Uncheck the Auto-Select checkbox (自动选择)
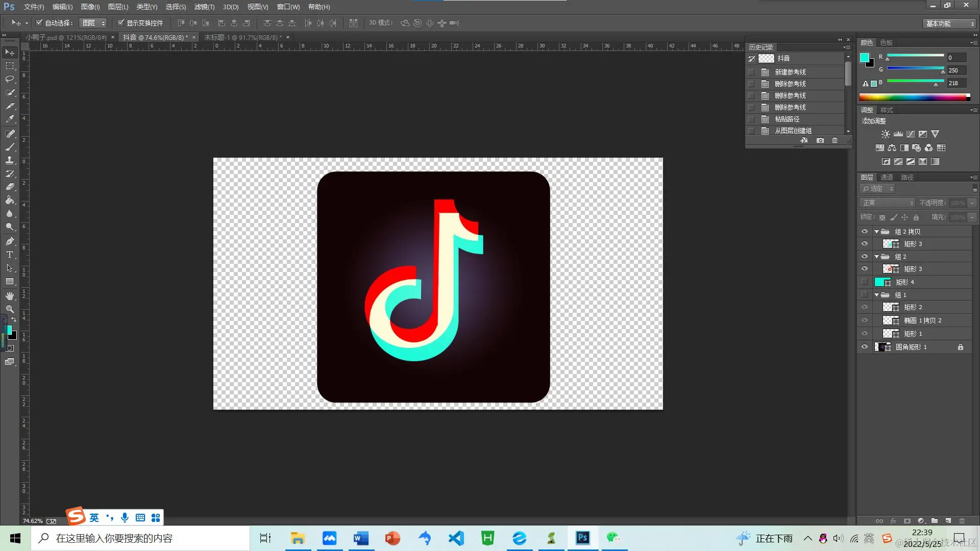The height and width of the screenshot is (551, 980). click(39, 23)
